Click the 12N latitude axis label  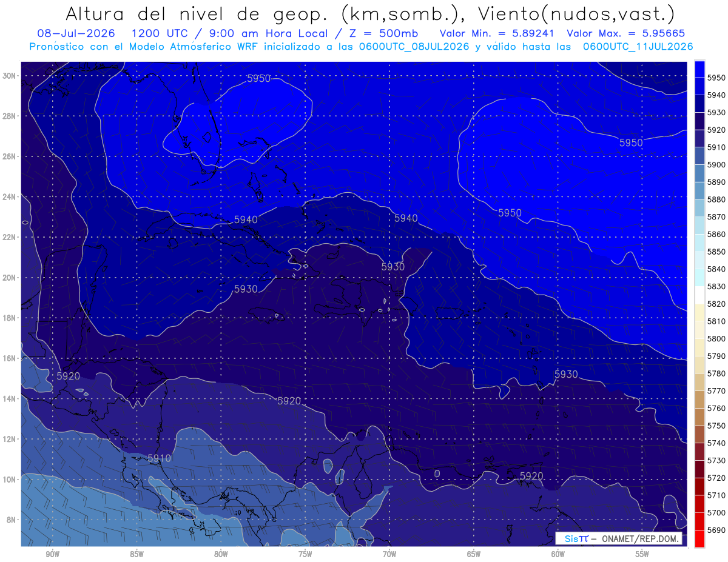tap(8, 439)
